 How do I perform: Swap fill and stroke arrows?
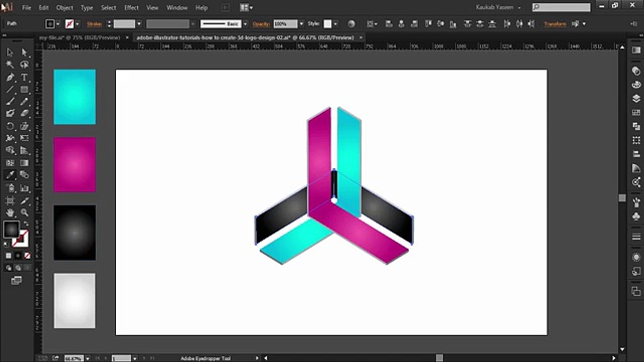coord(26,224)
